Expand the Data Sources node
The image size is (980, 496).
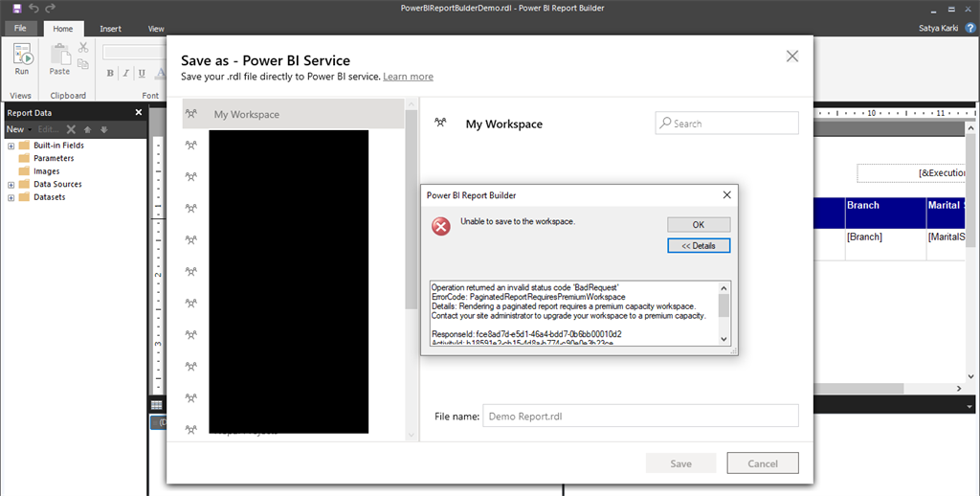(x=11, y=185)
